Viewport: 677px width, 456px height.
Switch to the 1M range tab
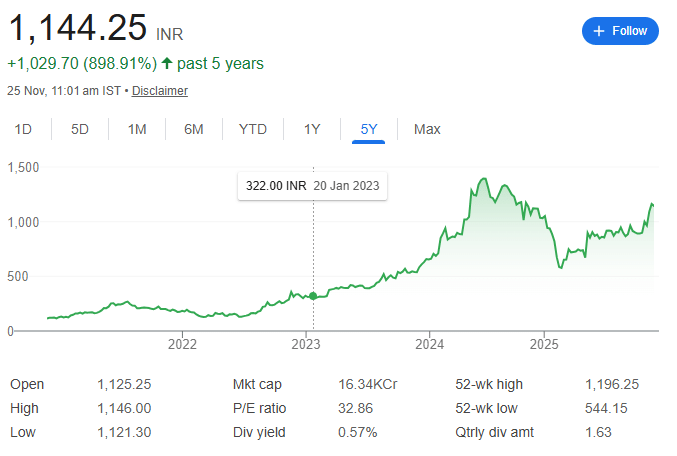click(137, 129)
